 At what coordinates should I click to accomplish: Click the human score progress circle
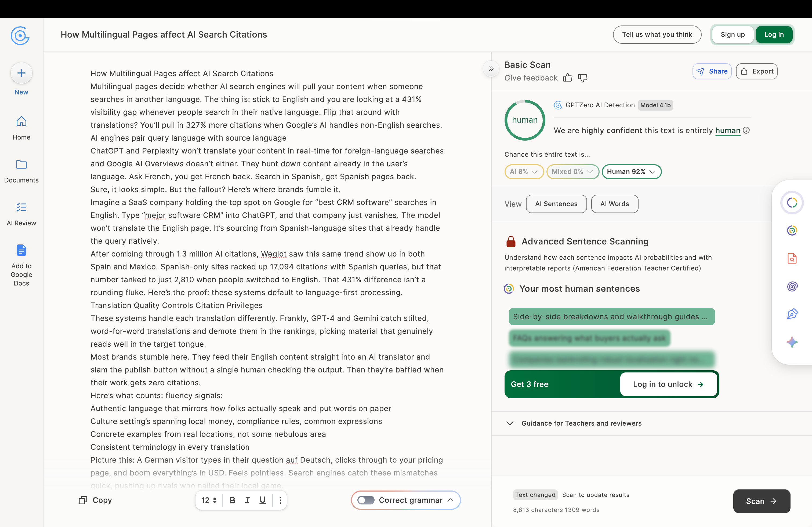[525, 120]
